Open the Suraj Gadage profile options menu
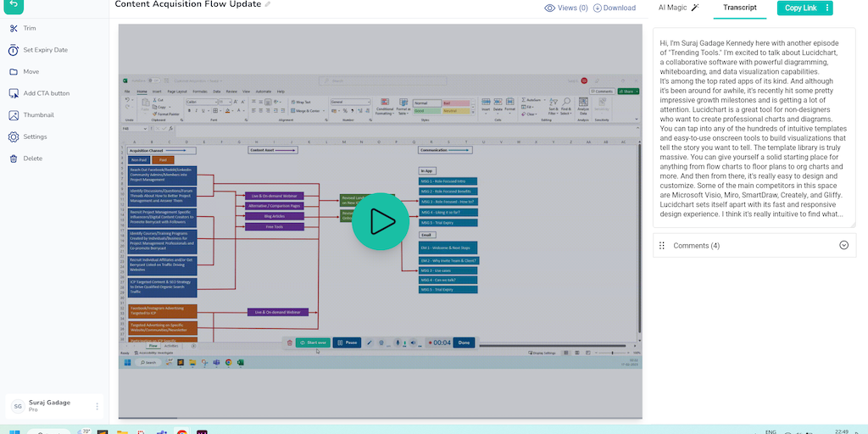868x434 pixels. pyautogui.click(x=97, y=407)
